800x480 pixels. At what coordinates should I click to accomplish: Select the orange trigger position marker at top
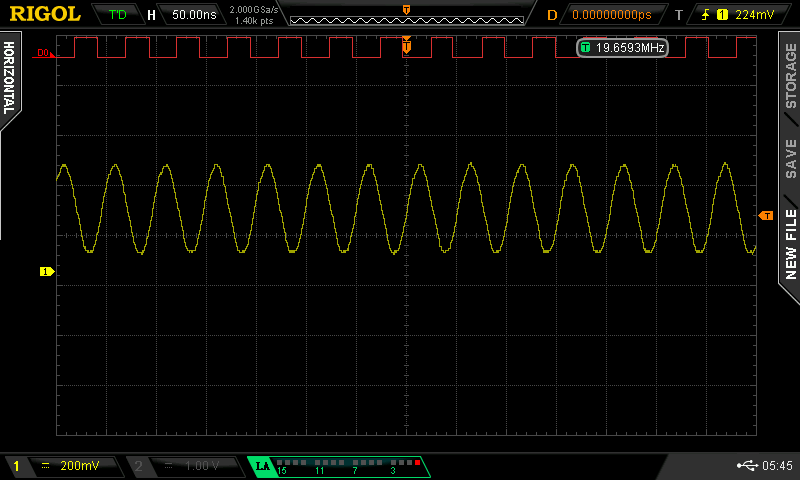406,9
